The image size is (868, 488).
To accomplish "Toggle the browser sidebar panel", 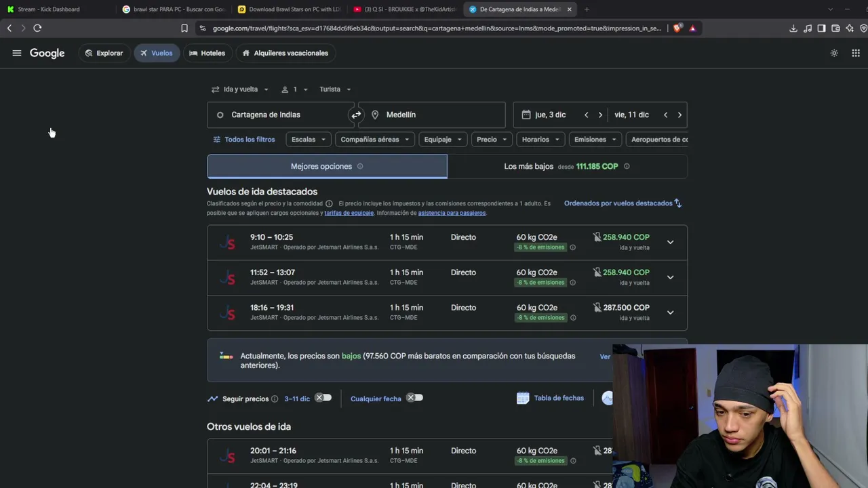I will [821, 28].
